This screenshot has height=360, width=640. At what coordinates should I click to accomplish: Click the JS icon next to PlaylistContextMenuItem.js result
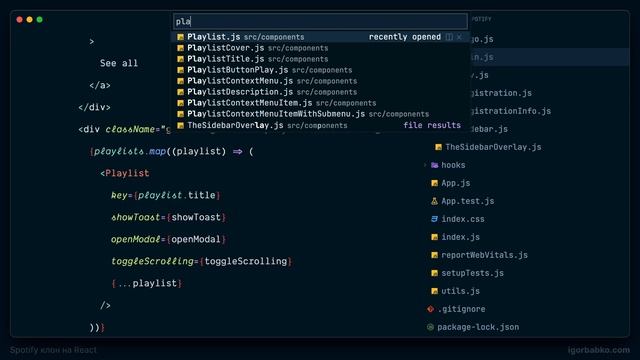click(x=180, y=103)
